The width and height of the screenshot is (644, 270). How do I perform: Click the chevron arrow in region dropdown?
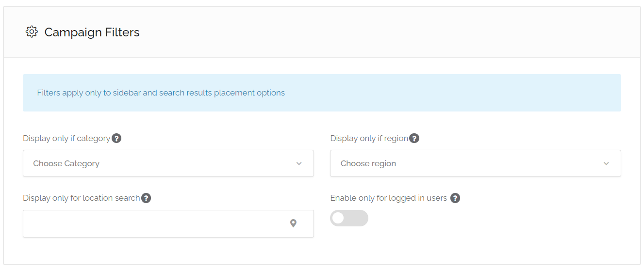coord(606,164)
